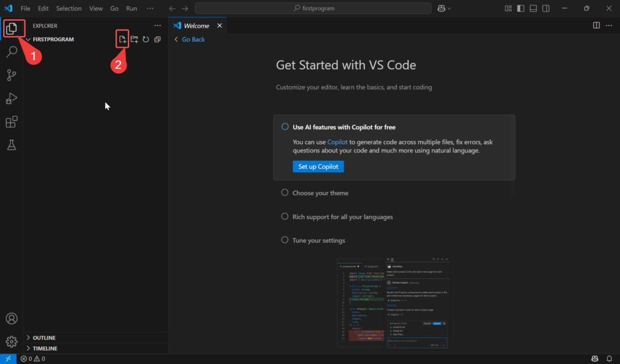Screen dimensions: 620x364
Task: Open the Extensions view
Action: click(12, 122)
